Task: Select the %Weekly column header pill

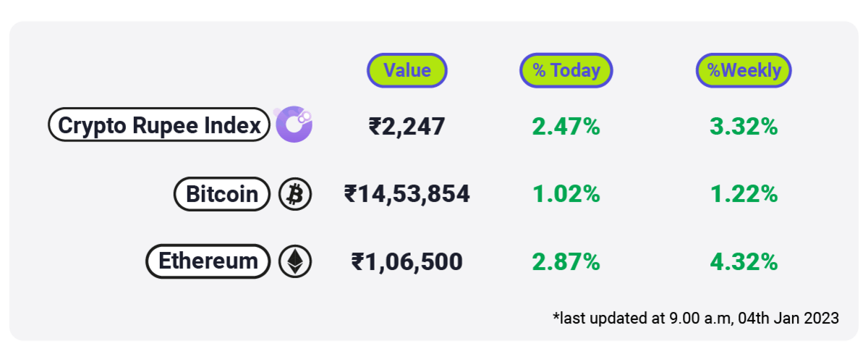Action: pos(744,70)
